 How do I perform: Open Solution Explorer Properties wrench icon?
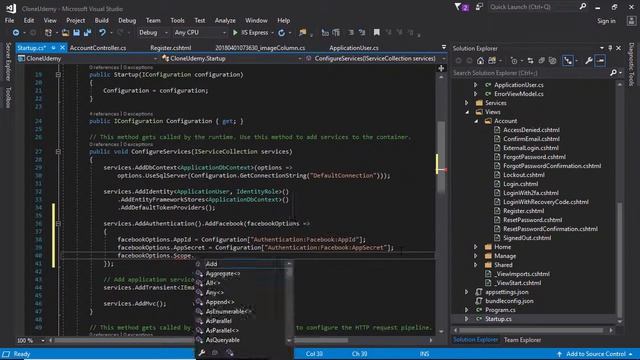click(x=588, y=61)
